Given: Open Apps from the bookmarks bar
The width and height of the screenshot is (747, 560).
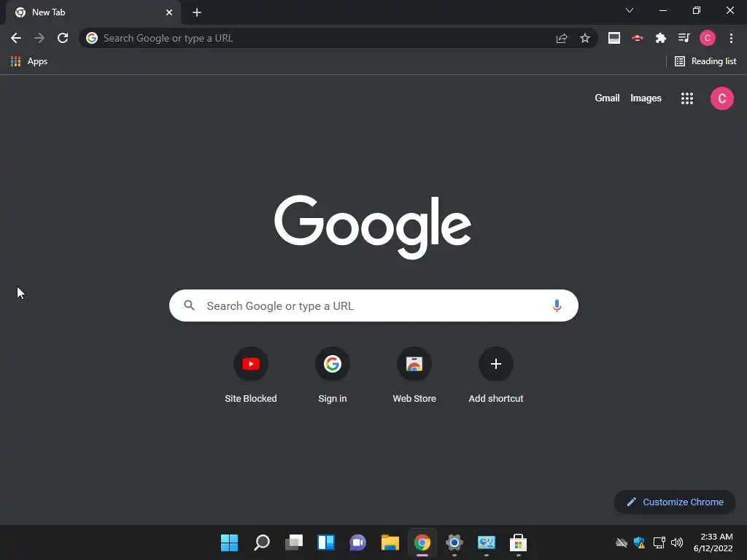Looking at the screenshot, I should point(29,61).
